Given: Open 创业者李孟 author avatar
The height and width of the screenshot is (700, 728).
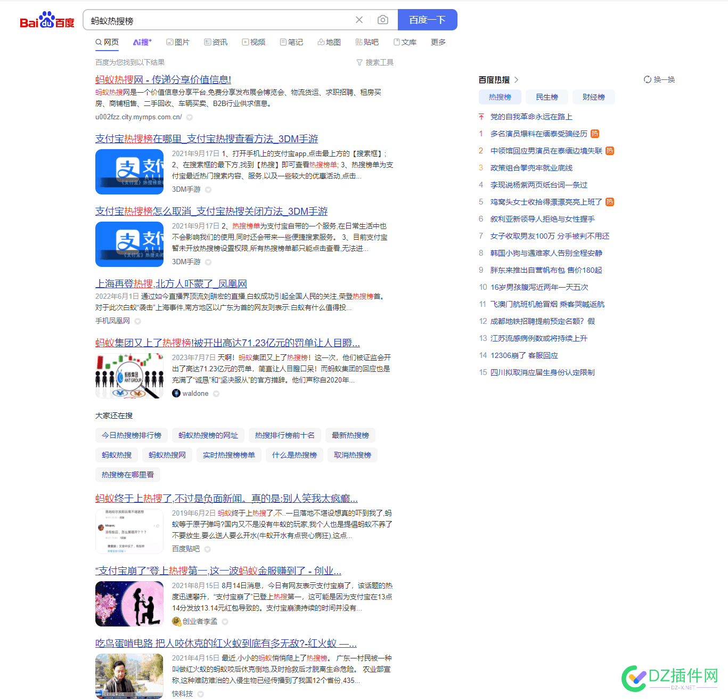Looking at the screenshot, I should coord(176,621).
